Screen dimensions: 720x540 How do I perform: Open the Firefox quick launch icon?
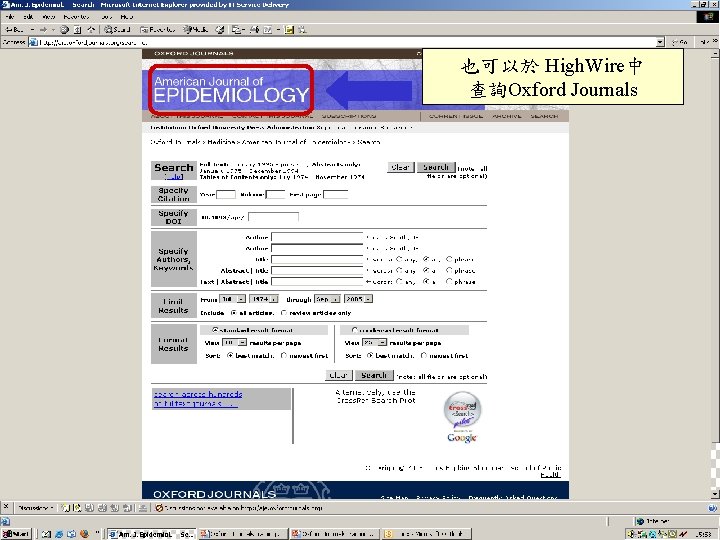point(84,534)
